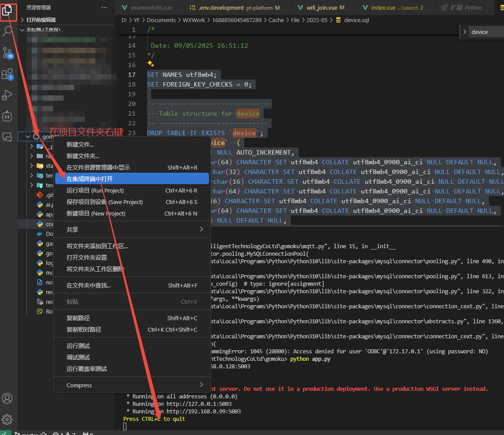Click the Cache breadcrumb
This screenshot has height=435, width=504.
point(276,20)
